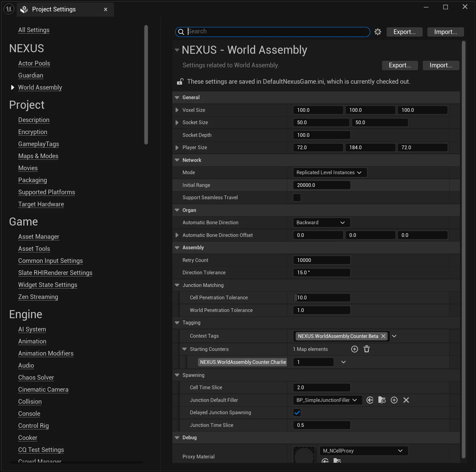This screenshot has width=476, height=472.
Task: Browse to Junction Default Filler in Content Browser
Action: tap(382, 400)
